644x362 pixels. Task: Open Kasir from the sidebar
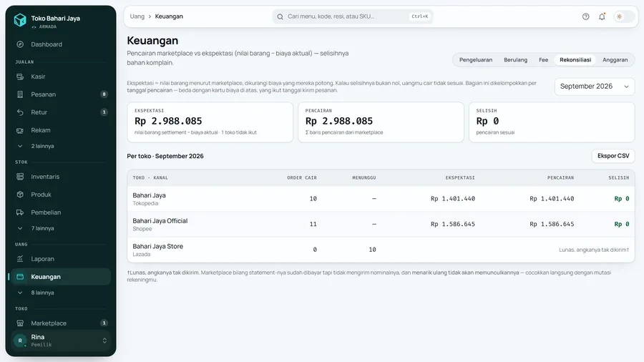click(61, 77)
